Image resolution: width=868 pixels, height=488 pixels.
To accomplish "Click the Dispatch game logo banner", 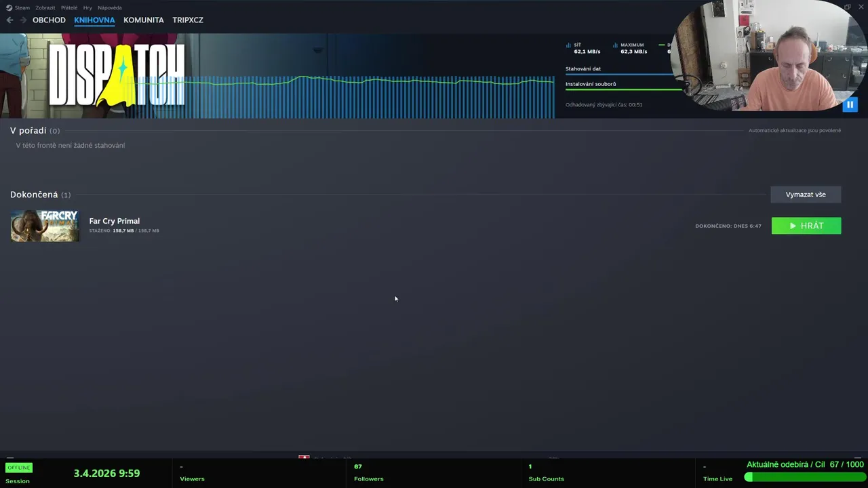I will pyautogui.click(x=117, y=75).
